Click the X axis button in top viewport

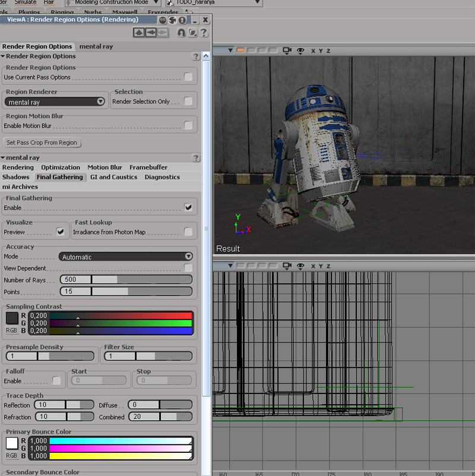click(x=313, y=51)
